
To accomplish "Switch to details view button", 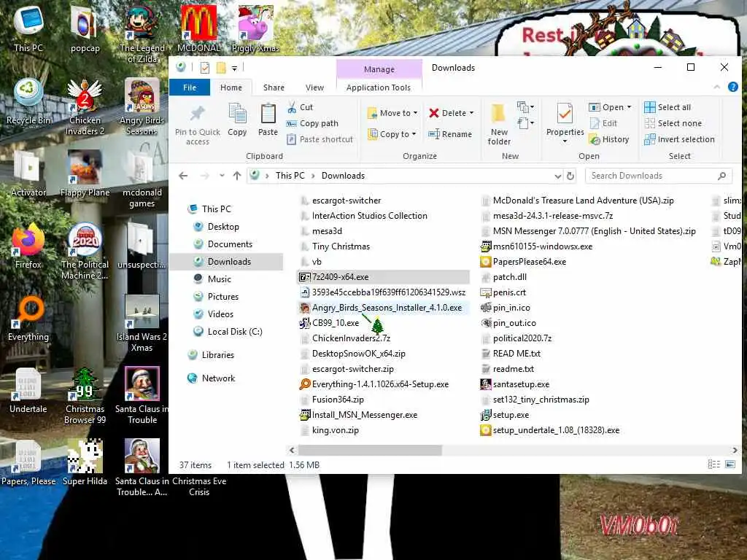I will tap(713, 464).
